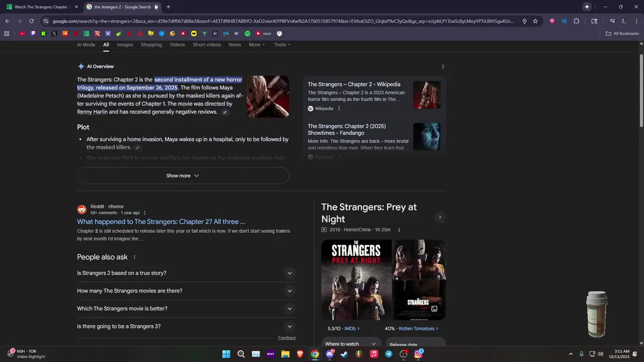Viewport: 644px width, 362px height.
Task: Expand AI Overview with Show more
Action: tap(183, 176)
